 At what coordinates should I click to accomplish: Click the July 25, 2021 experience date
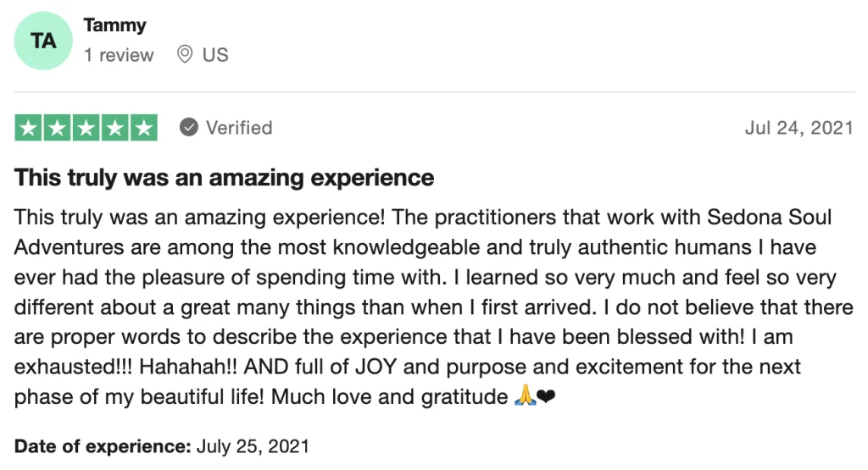pos(253,446)
